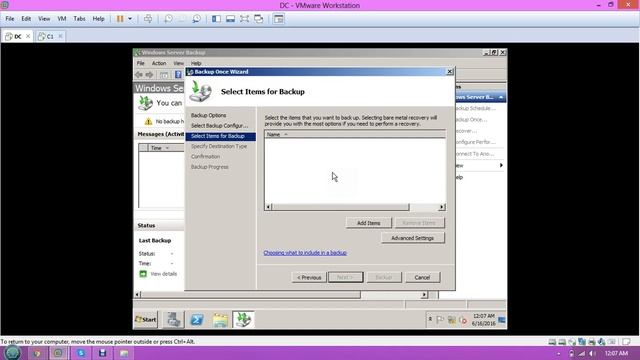Show hidden host tray icons arrow
640x360 pixels.
[559, 353]
